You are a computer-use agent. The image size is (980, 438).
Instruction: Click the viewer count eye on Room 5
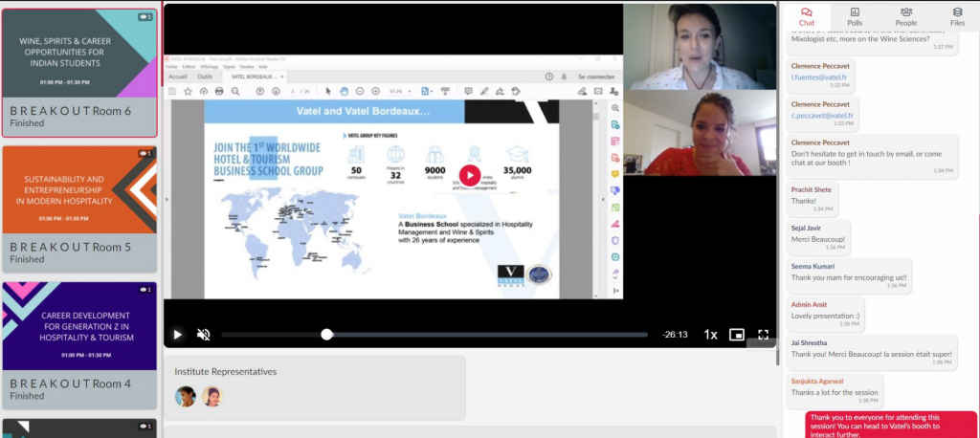[145, 153]
